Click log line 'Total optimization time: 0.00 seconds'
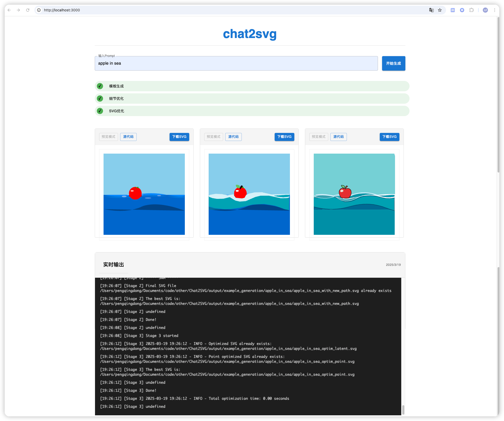The height and width of the screenshot is (421, 504). (194, 399)
